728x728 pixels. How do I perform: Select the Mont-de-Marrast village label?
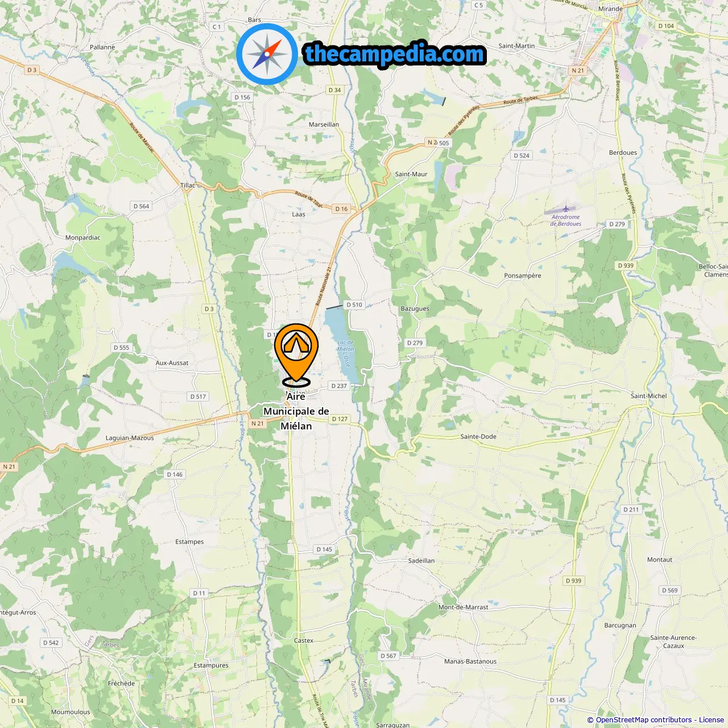pos(464,607)
